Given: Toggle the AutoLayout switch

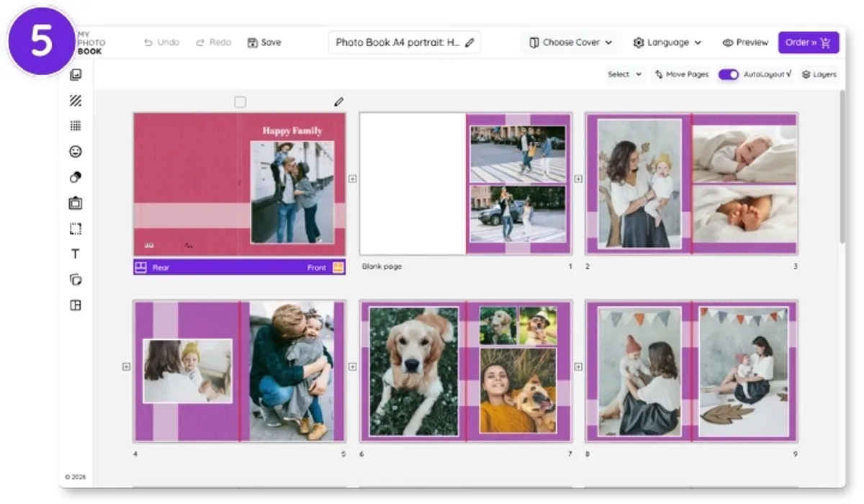Looking at the screenshot, I should (x=729, y=74).
